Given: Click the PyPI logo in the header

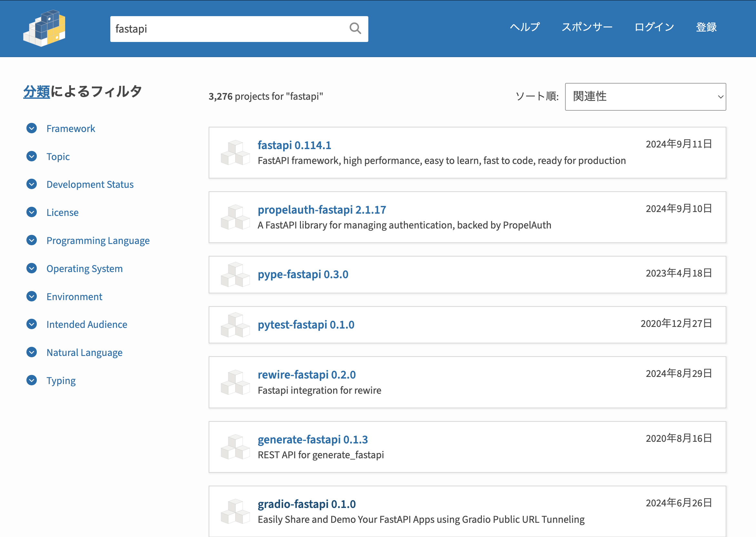Looking at the screenshot, I should point(44,28).
